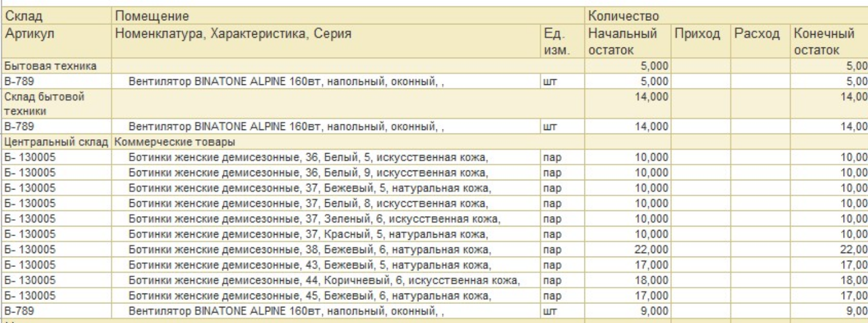Click the "Артикул" column header

coord(29,34)
